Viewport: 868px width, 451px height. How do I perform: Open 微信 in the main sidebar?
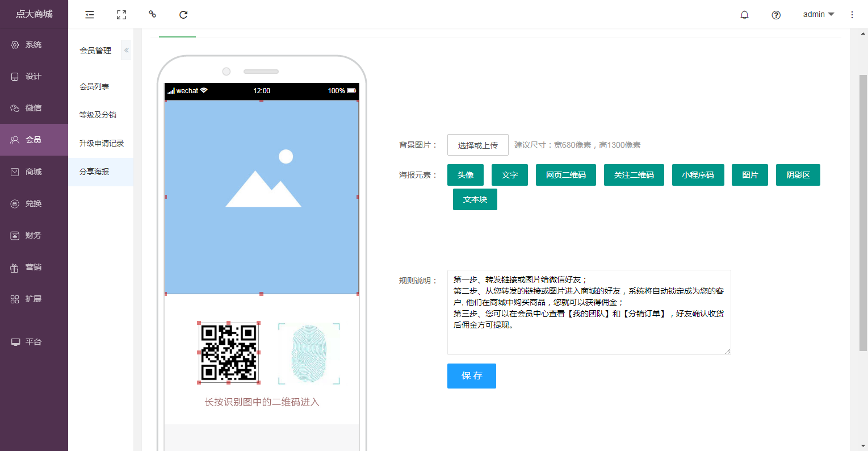(x=34, y=108)
